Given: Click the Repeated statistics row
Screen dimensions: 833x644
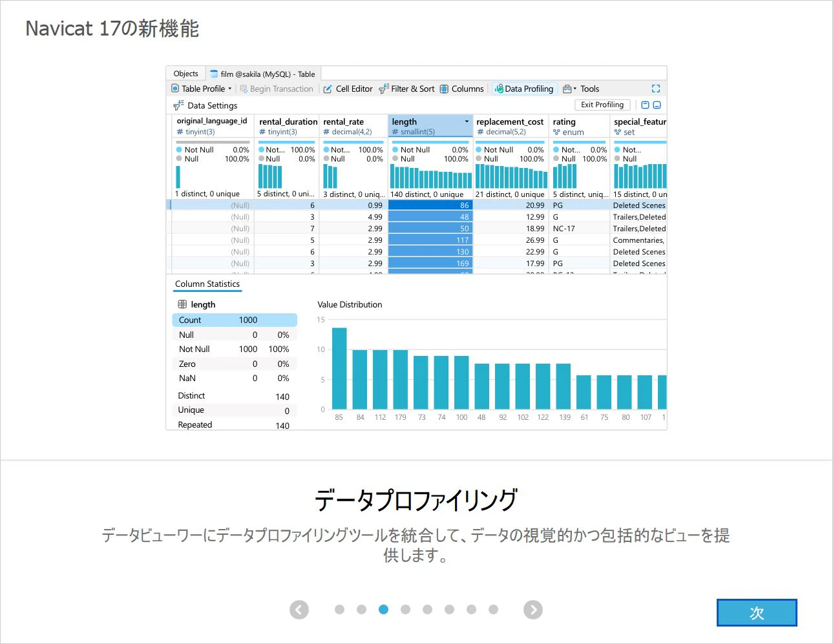Looking at the screenshot, I should [235, 424].
